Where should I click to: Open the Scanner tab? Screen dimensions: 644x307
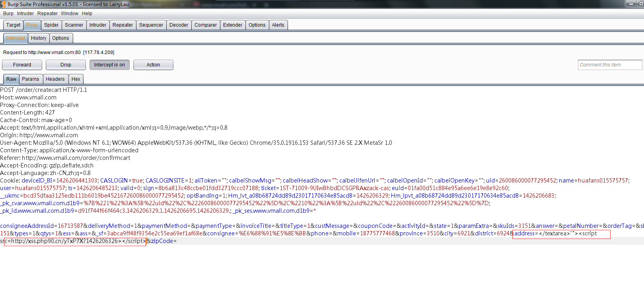[74, 25]
